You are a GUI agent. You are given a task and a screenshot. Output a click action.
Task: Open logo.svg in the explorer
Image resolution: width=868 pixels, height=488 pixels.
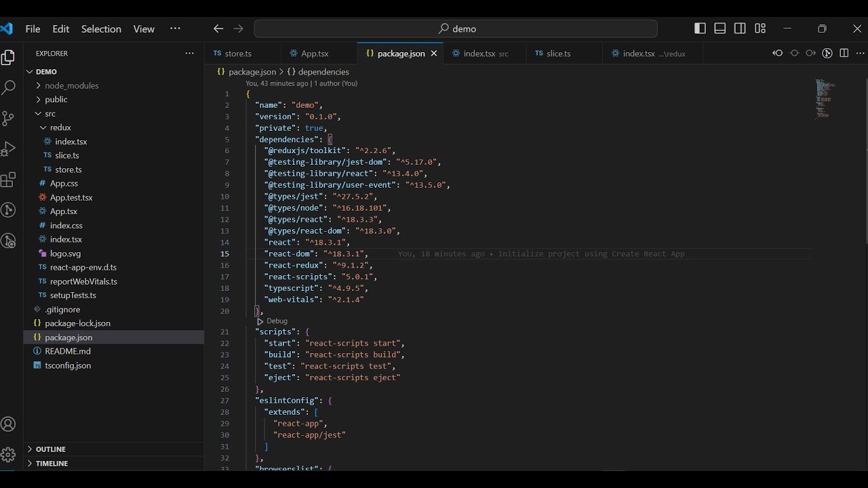(114, 253)
